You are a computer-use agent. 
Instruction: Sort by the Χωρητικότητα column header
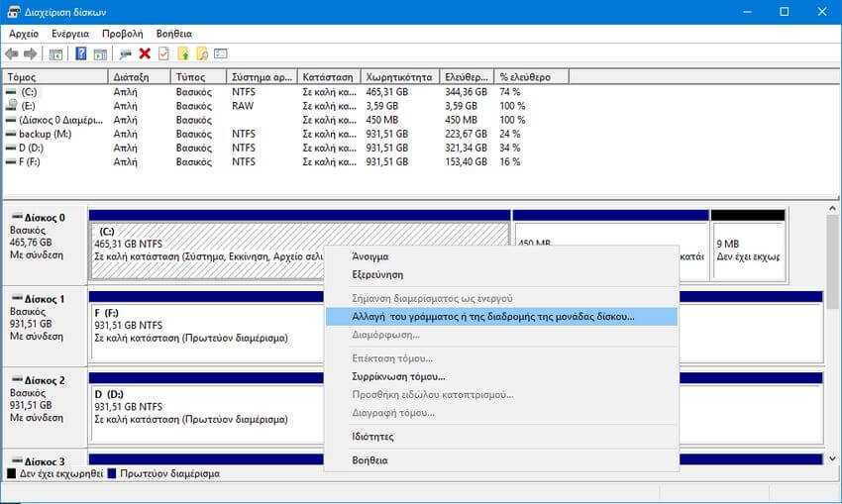(x=400, y=77)
